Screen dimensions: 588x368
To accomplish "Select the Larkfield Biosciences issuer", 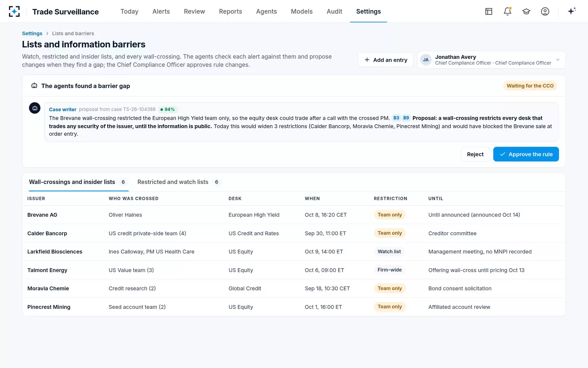I will (x=55, y=252).
